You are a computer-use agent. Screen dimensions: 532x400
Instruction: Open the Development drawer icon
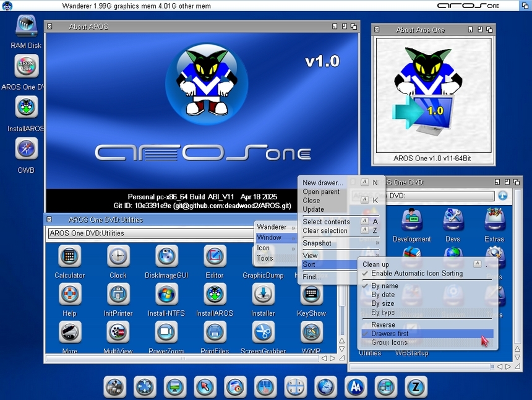click(411, 220)
